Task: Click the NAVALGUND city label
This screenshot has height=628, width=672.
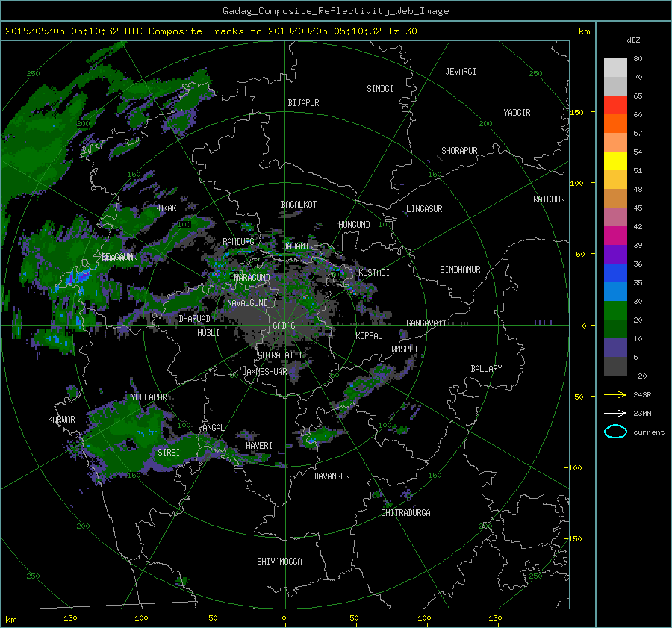Action: pyautogui.click(x=247, y=303)
